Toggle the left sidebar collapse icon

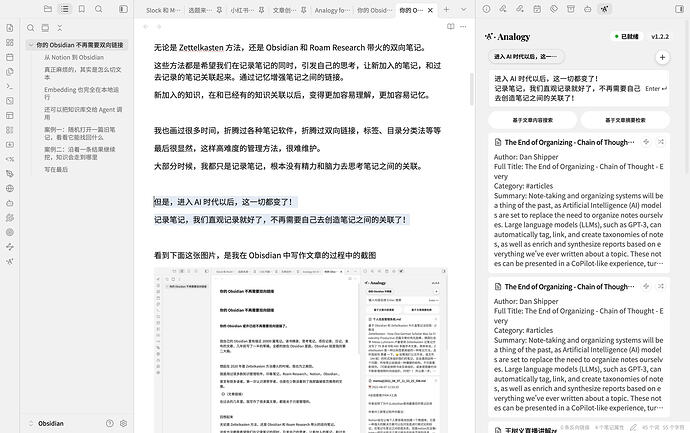click(123, 9)
